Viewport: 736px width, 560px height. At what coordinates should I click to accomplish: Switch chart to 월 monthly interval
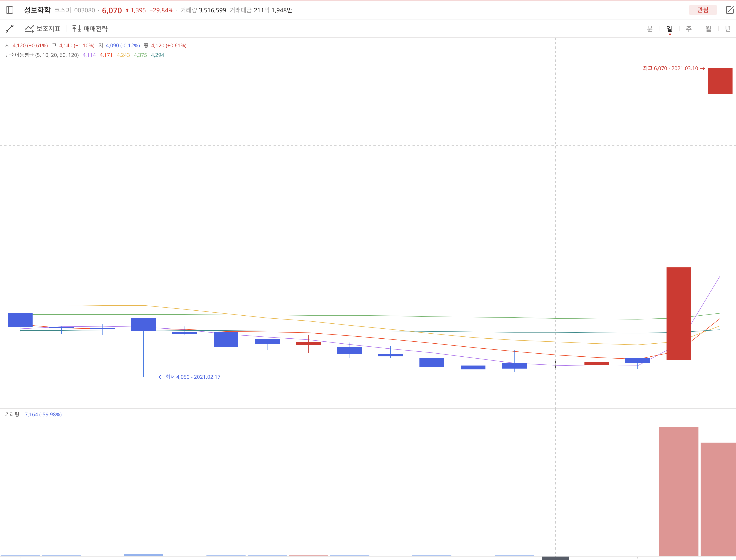(x=708, y=29)
